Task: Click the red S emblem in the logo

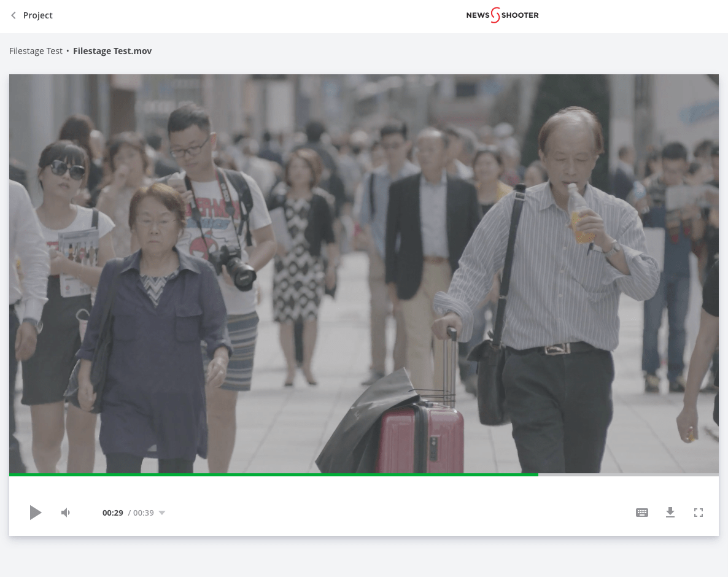Action: coord(495,15)
